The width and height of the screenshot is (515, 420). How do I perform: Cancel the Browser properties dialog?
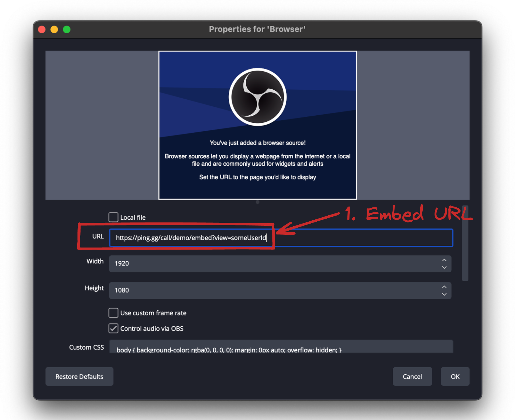412,376
